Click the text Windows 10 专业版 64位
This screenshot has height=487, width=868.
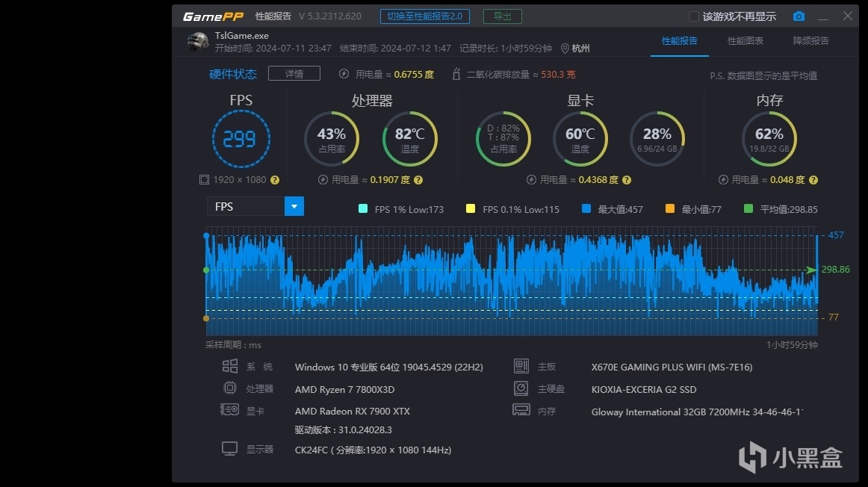[347, 367]
